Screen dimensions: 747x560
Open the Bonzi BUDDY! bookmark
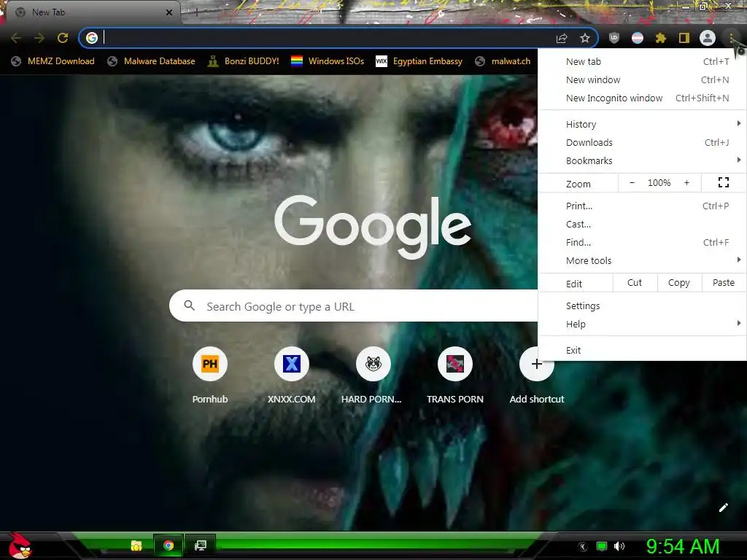(x=244, y=61)
